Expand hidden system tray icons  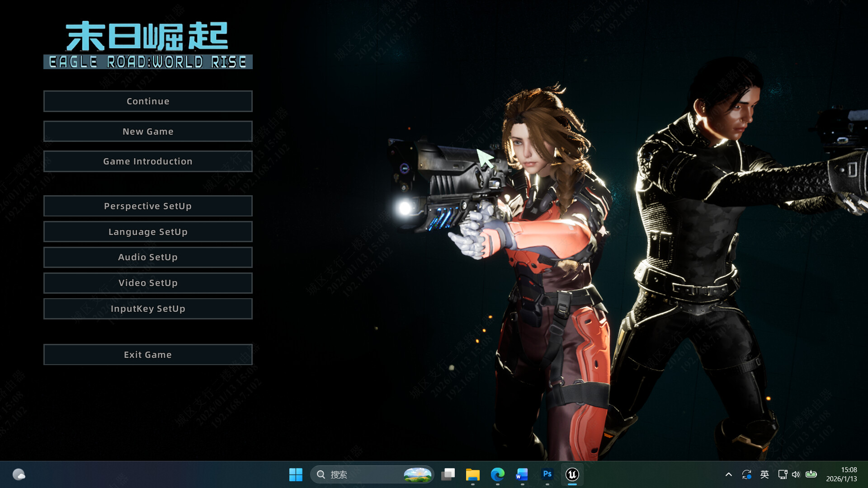coord(729,474)
